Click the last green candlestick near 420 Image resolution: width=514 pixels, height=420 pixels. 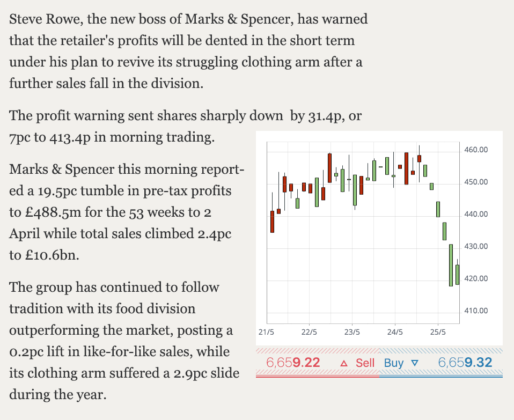click(x=457, y=274)
